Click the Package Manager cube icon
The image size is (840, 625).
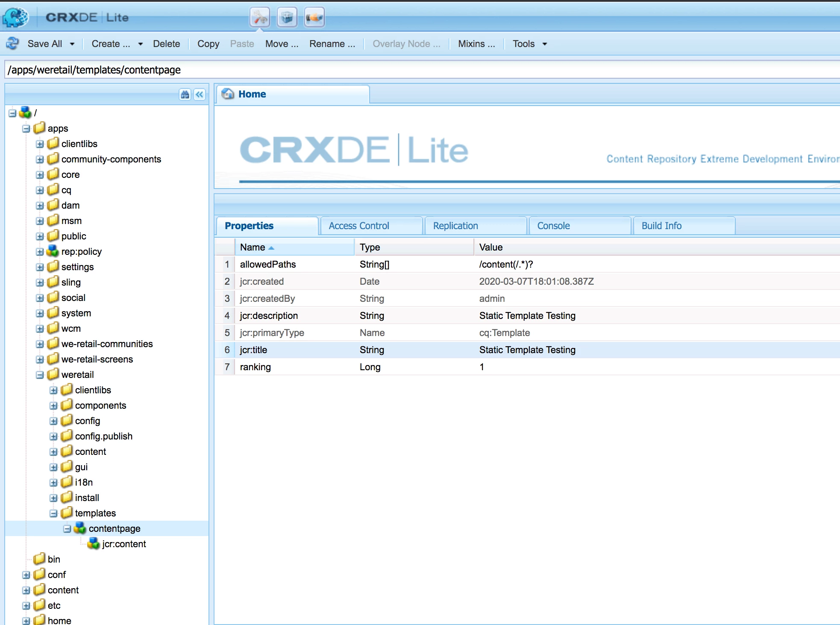pos(287,18)
